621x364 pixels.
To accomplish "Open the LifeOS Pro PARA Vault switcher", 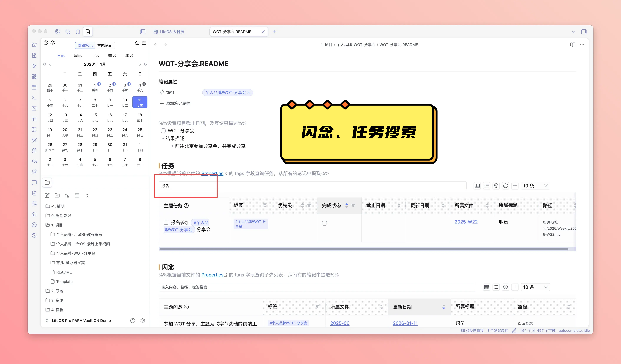I will coord(81,321).
